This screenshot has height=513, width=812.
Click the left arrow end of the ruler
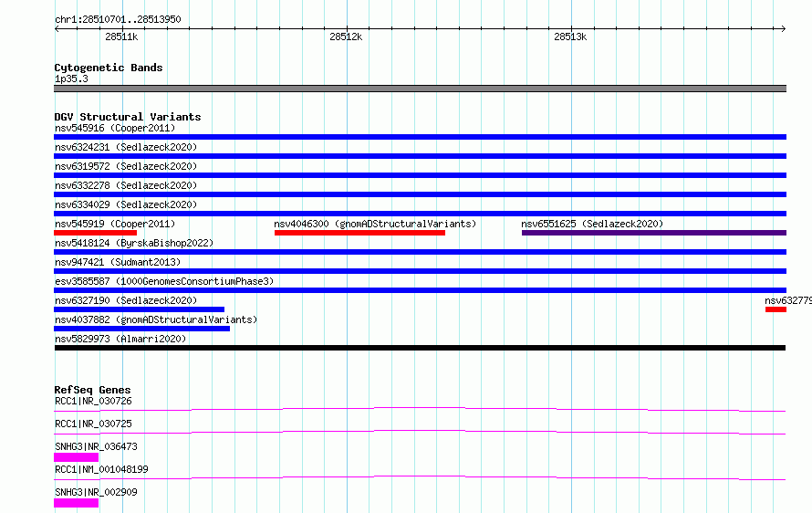point(57,28)
